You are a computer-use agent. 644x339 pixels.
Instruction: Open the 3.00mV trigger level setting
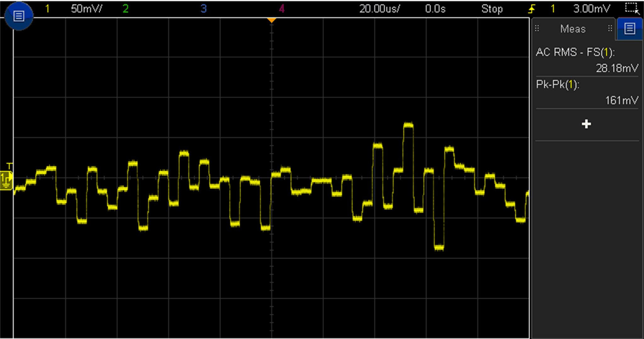591,9
